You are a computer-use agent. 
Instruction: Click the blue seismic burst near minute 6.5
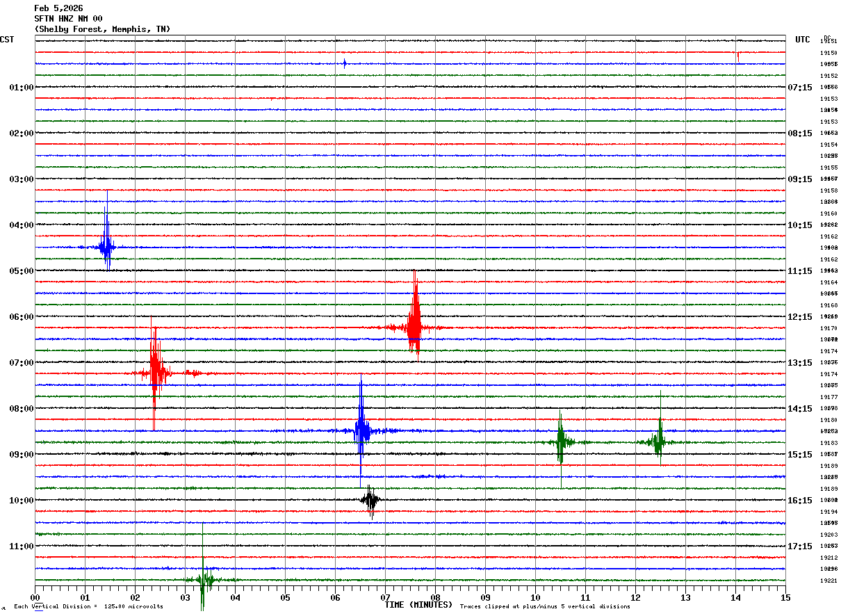click(x=361, y=430)
